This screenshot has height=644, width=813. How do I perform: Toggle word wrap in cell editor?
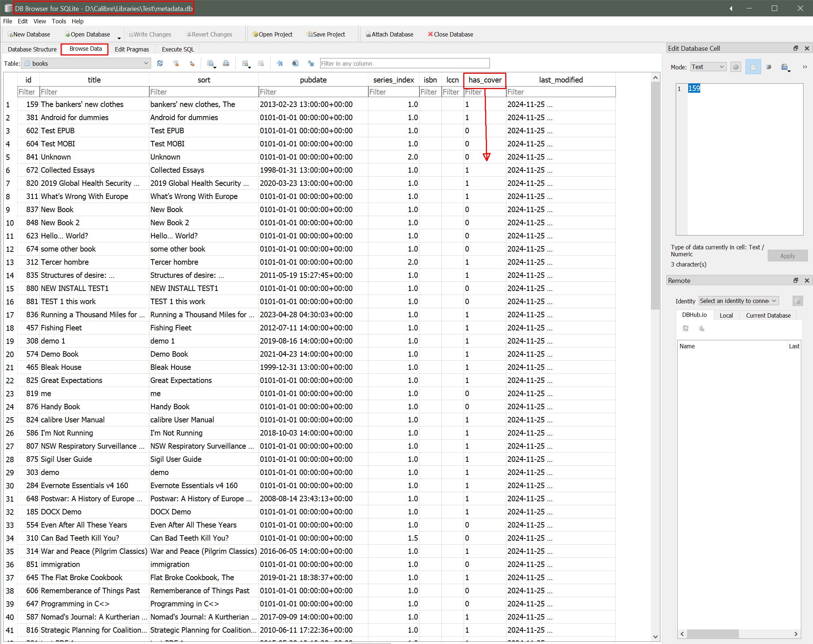click(753, 67)
